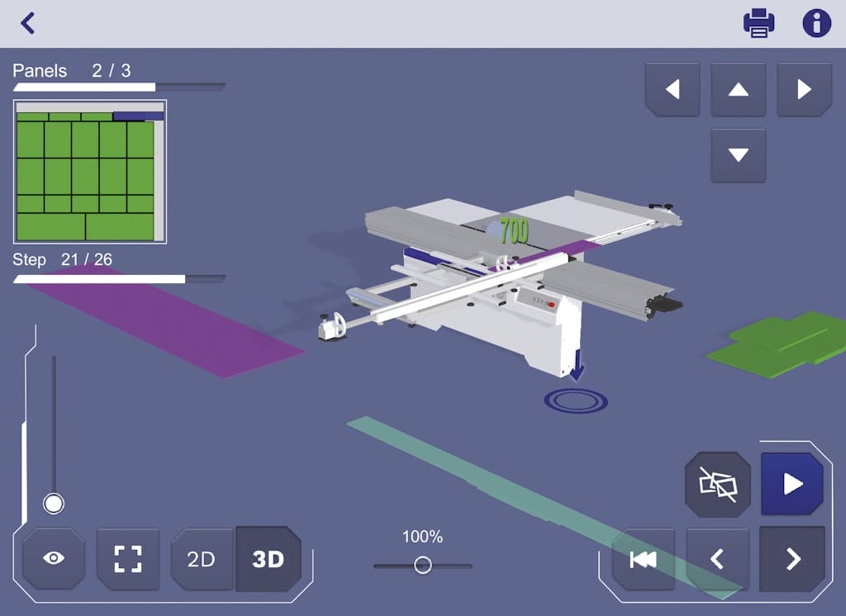Click the vertical slider knob
This screenshot has width=846, height=616.
pyautogui.click(x=54, y=503)
